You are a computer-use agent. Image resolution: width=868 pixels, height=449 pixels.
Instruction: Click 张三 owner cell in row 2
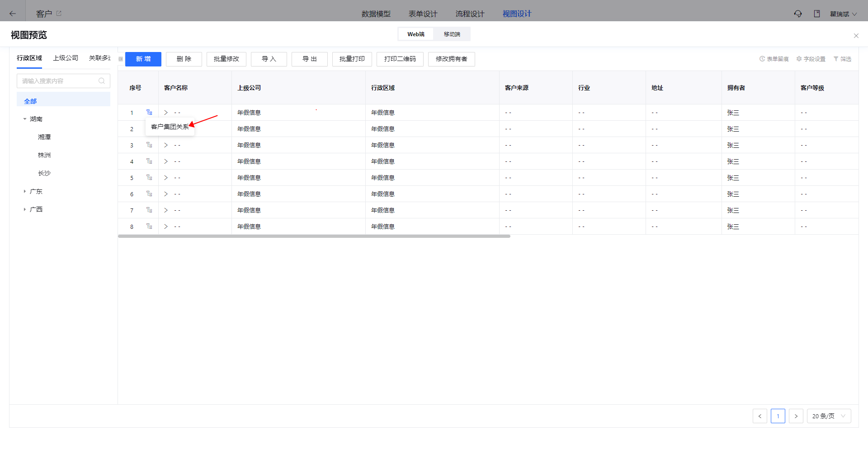(733, 129)
